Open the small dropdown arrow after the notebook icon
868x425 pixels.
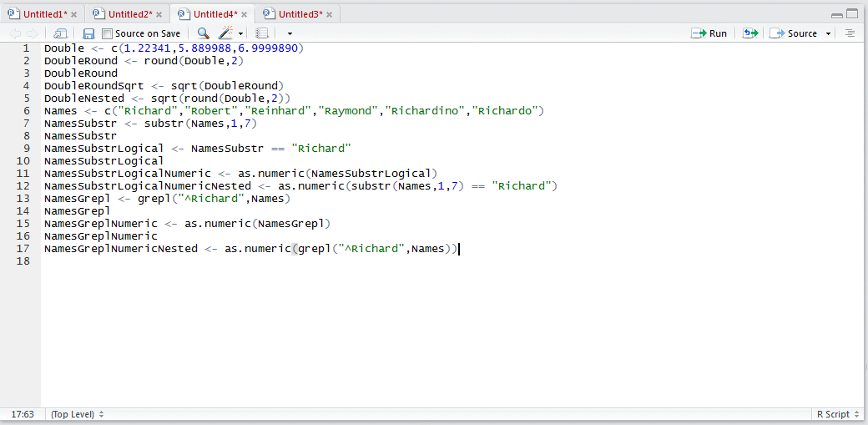click(289, 33)
